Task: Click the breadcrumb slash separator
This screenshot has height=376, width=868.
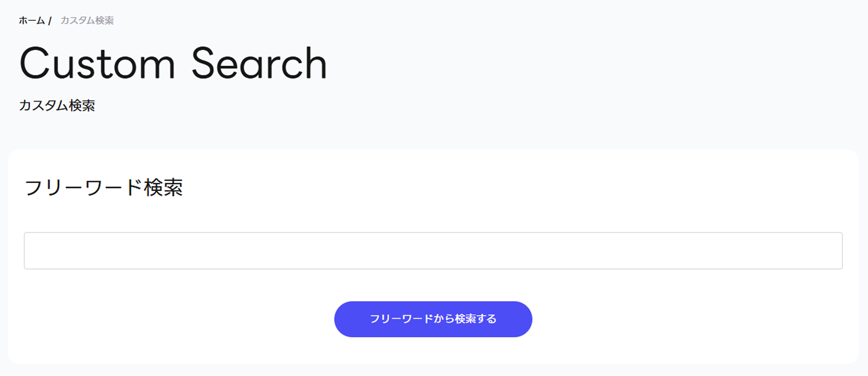Action: (x=50, y=20)
